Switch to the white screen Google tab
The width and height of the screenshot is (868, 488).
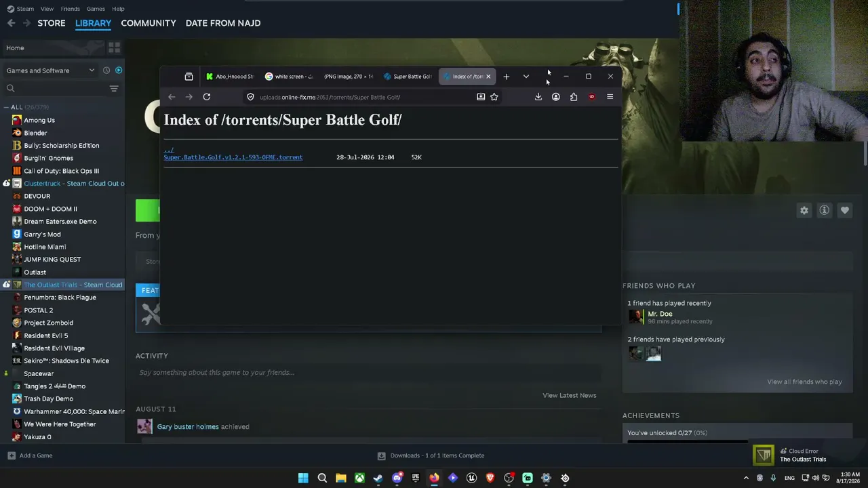pyautogui.click(x=290, y=77)
